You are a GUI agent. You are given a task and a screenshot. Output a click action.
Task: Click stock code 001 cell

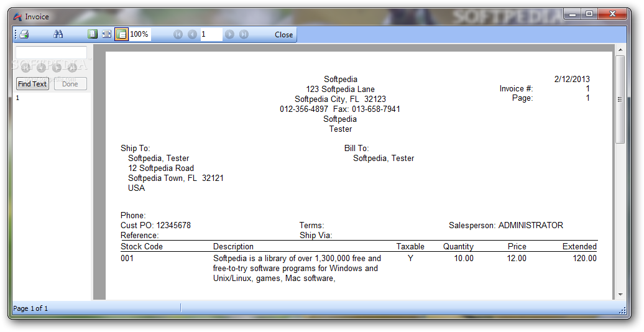(127, 259)
